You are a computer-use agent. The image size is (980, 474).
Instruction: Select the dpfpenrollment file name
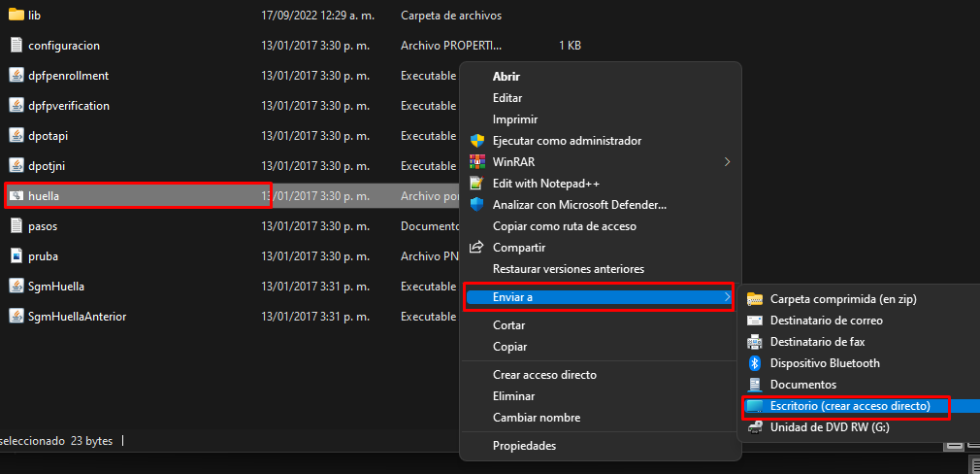[x=69, y=75]
